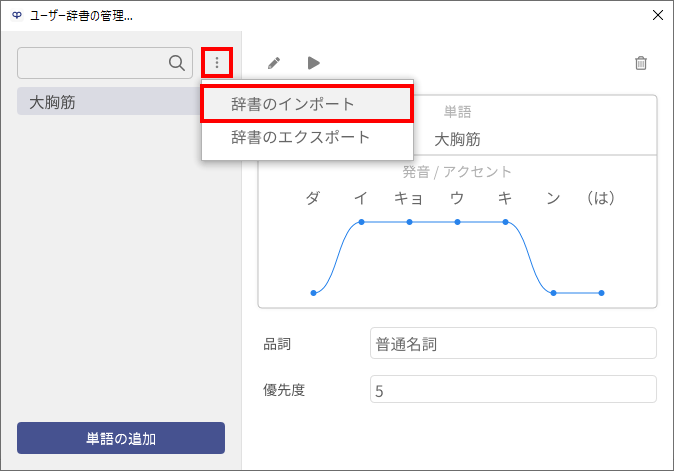Click the pencil edit icon
The image size is (674, 471).
tap(274, 63)
